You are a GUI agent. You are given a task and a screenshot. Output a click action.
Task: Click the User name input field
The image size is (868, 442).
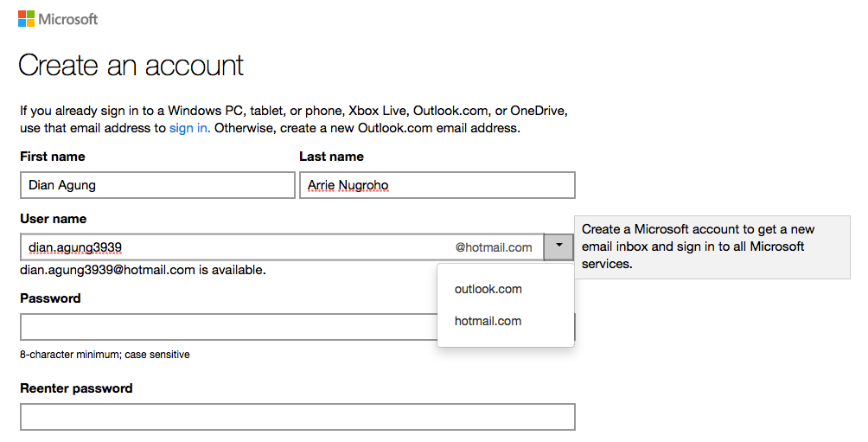pyautogui.click(x=283, y=247)
